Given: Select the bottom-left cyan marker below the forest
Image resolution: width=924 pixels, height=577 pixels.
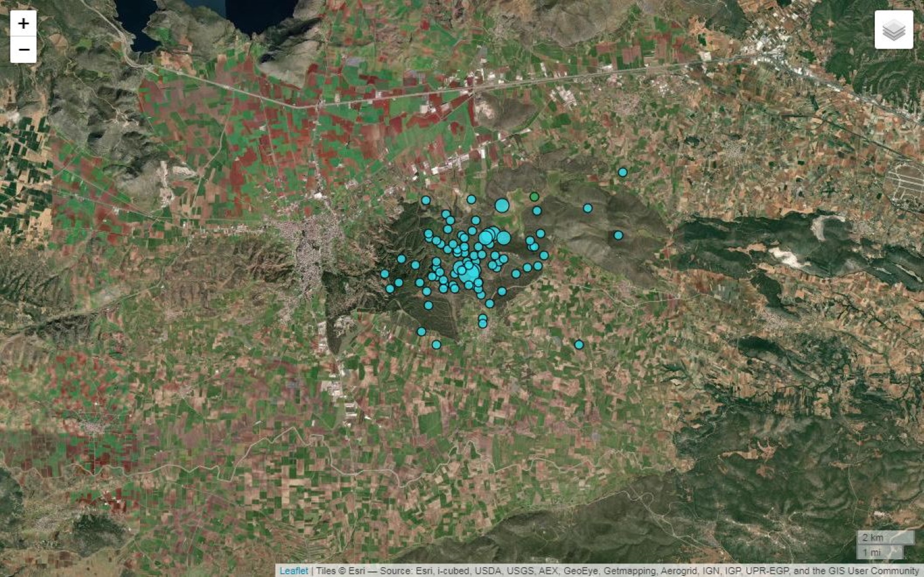Looking at the screenshot, I should [x=421, y=332].
